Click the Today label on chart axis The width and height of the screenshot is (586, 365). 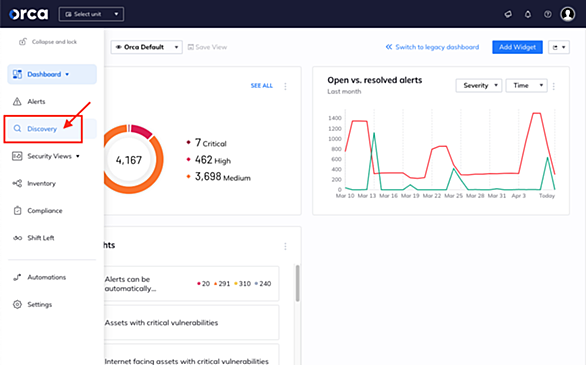pyautogui.click(x=547, y=196)
